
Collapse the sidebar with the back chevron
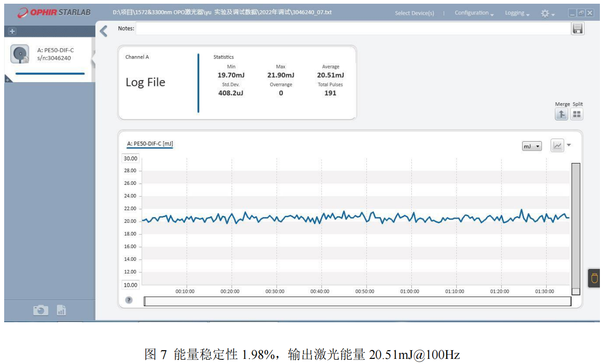[104, 31]
